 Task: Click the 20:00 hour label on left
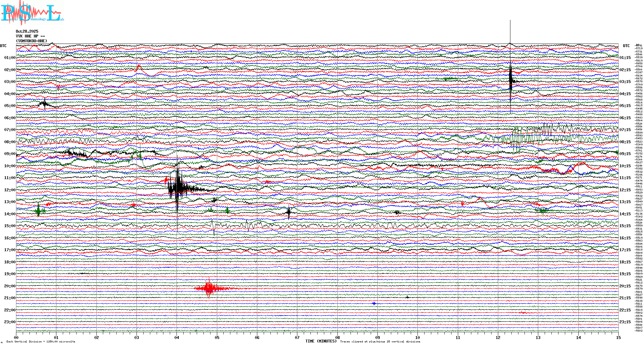point(10,286)
